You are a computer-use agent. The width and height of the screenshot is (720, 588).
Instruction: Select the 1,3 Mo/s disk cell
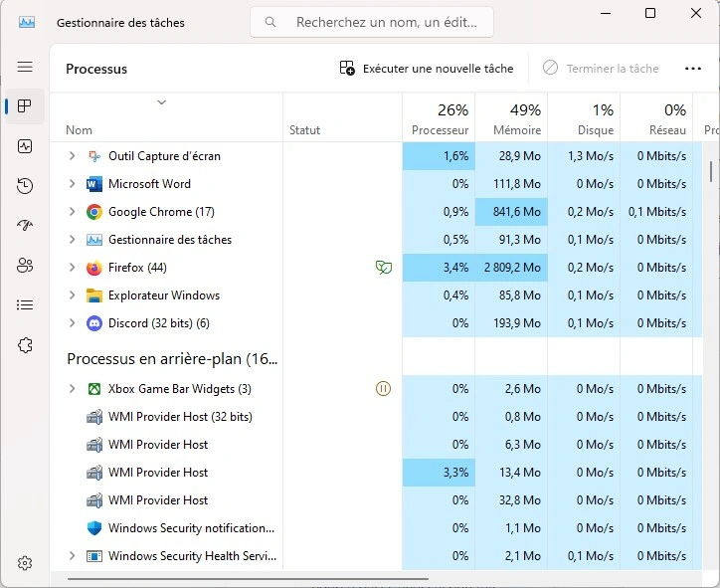tap(584, 156)
